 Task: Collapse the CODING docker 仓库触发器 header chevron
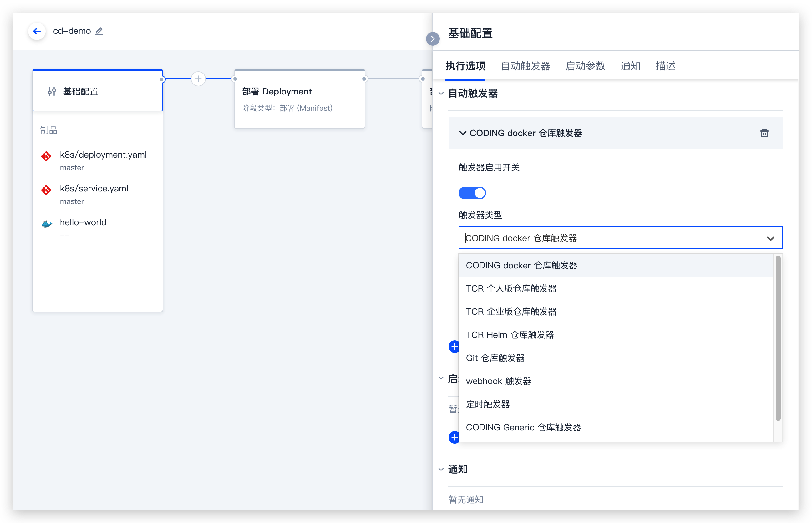[x=463, y=133]
